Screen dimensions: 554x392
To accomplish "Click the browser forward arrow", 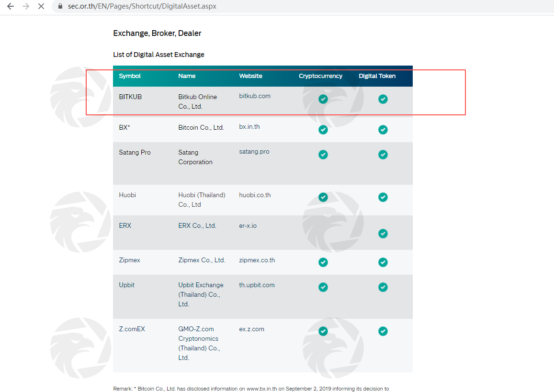I will click(26, 6).
